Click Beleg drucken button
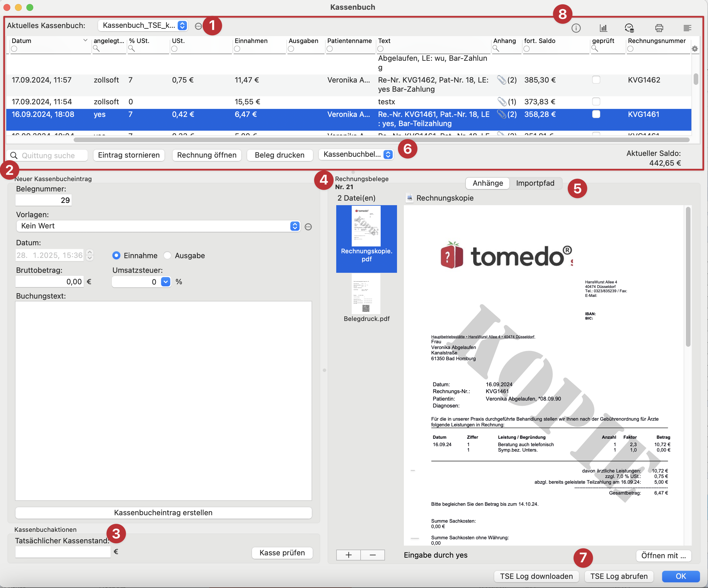708x588 pixels. click(x=279, y=155)
